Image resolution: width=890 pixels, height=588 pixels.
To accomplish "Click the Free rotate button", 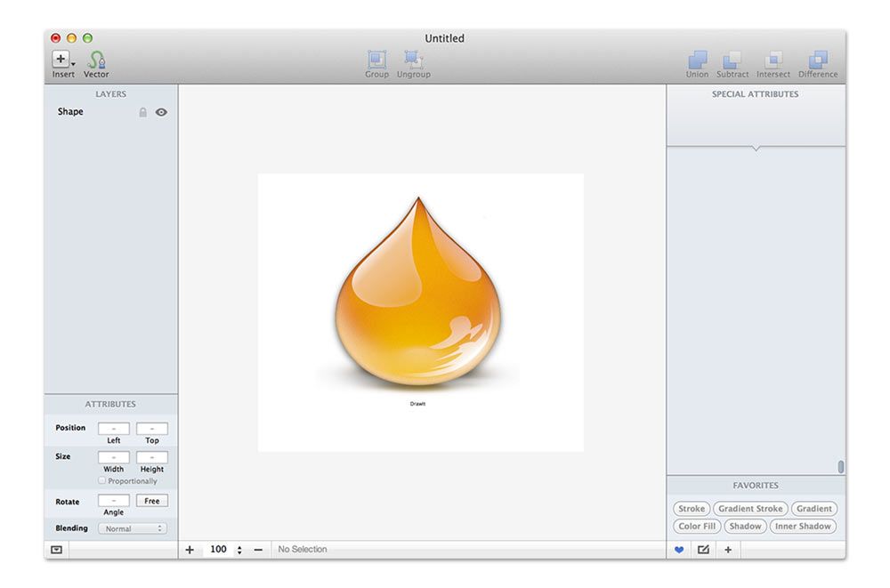I will tap(152, 501).
